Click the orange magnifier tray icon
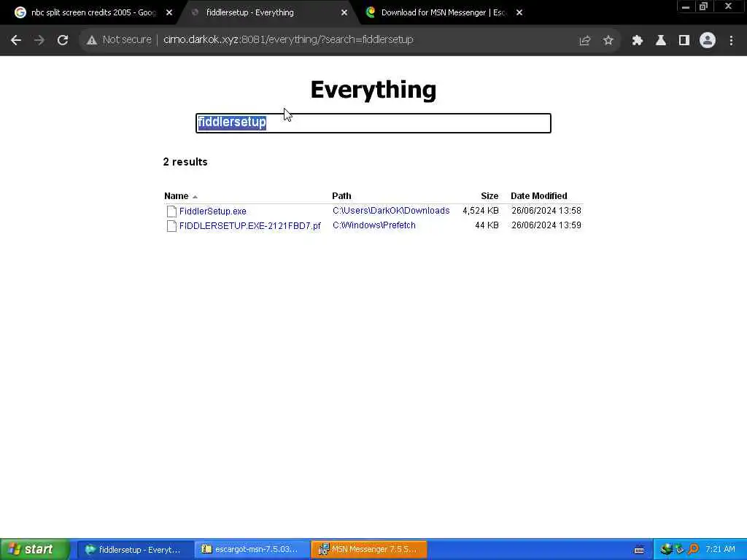This screenshot has width=747, height=560. [693, 550]
